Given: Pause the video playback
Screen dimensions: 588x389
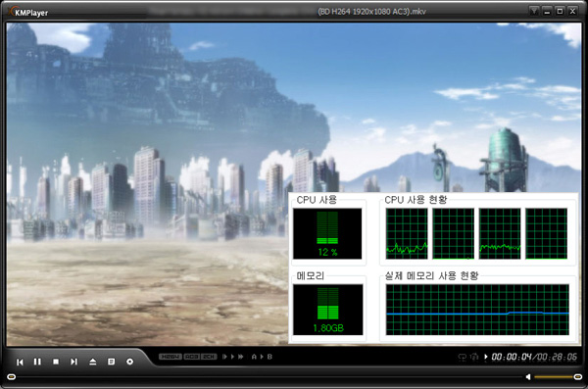Looking at the screenshot, I should (37, 362).
